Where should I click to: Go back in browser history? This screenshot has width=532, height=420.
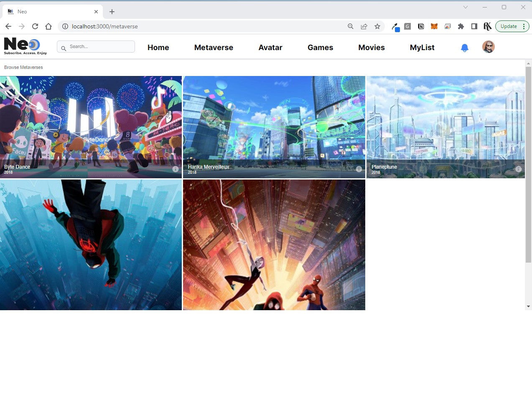coord(8,26)
